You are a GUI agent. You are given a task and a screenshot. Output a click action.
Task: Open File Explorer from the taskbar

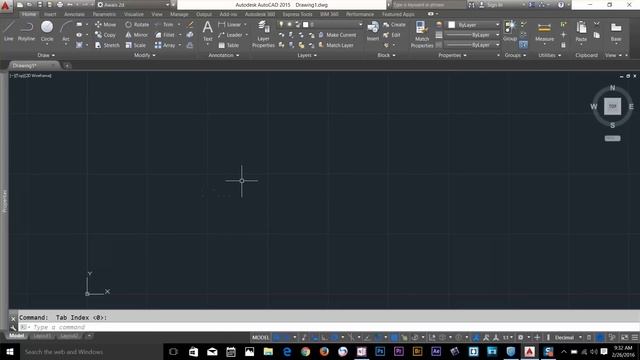pos(268,351)
